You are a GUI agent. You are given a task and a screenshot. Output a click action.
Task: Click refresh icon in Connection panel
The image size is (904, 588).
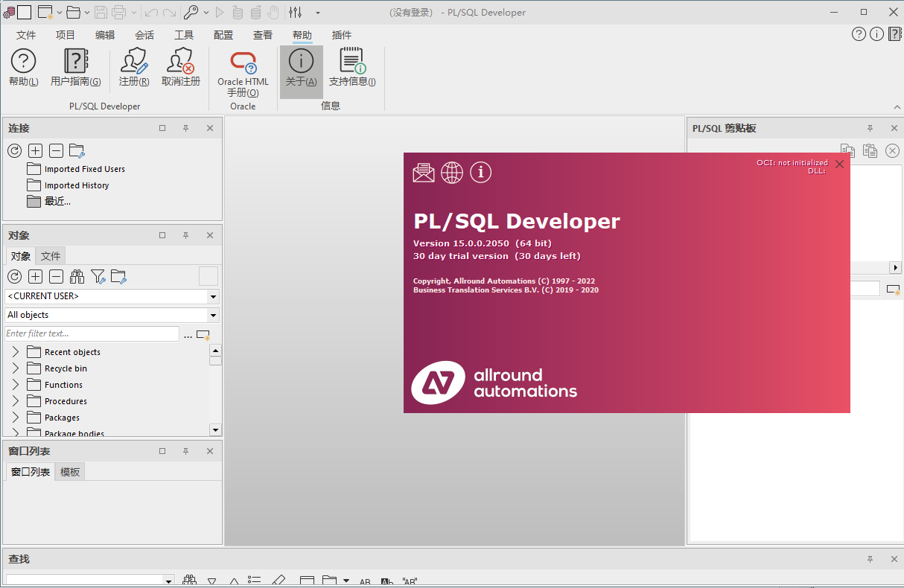(x=14, y=151)
